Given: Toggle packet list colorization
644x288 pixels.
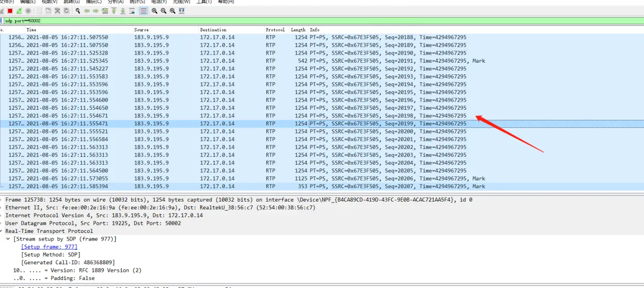Looking at the screenshot, I should [x=144, y=11].
